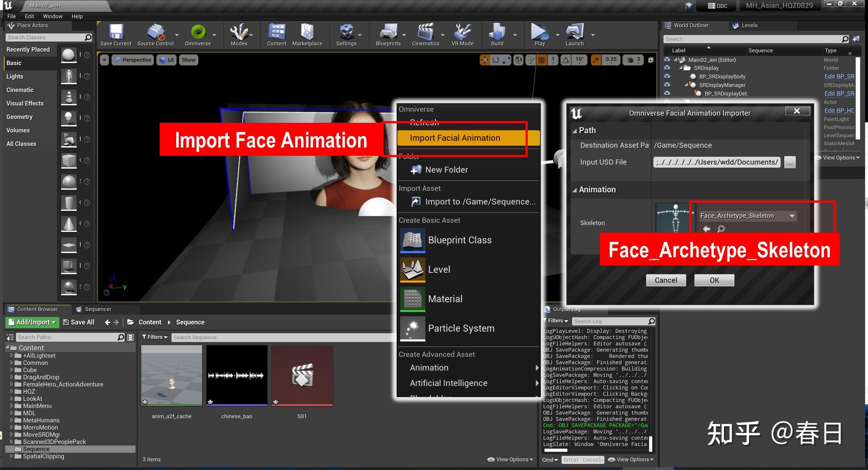
Task: Click OK in the Facial Animation Importer
Action: tap(714, 280)
